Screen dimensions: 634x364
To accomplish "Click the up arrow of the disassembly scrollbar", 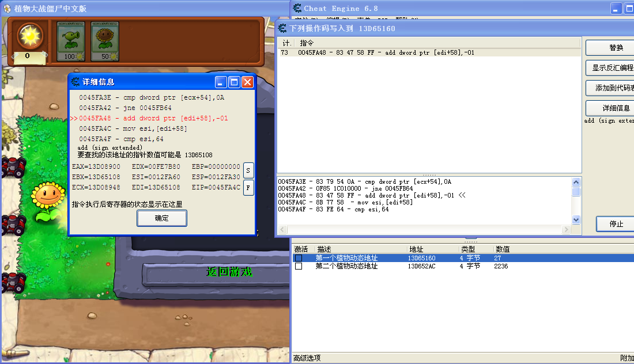I will [x=576, y=182].
